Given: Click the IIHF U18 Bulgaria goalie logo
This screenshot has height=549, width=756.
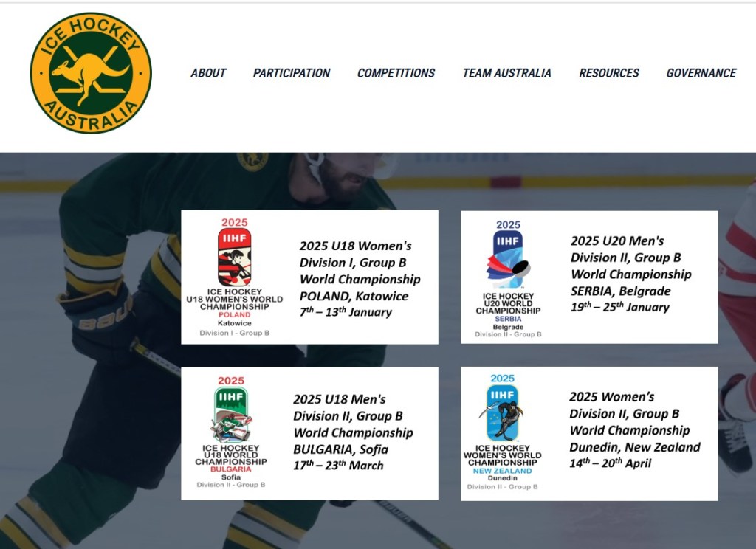Looking at the screenshot, I should coord(231,432).
